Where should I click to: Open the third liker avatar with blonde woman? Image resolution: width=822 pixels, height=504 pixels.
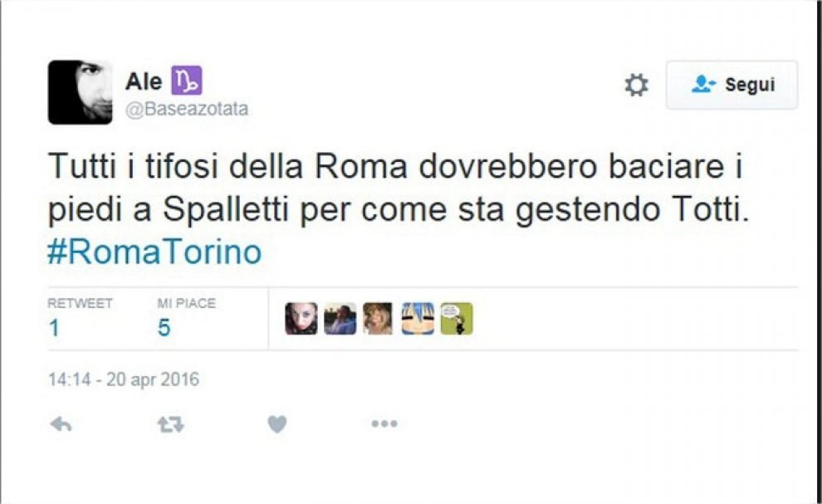[x=378, y=318]
